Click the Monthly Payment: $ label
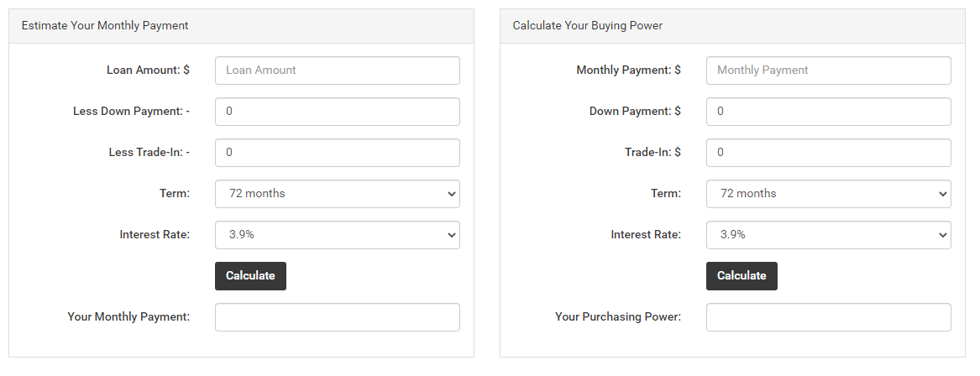 click(629, 70)
